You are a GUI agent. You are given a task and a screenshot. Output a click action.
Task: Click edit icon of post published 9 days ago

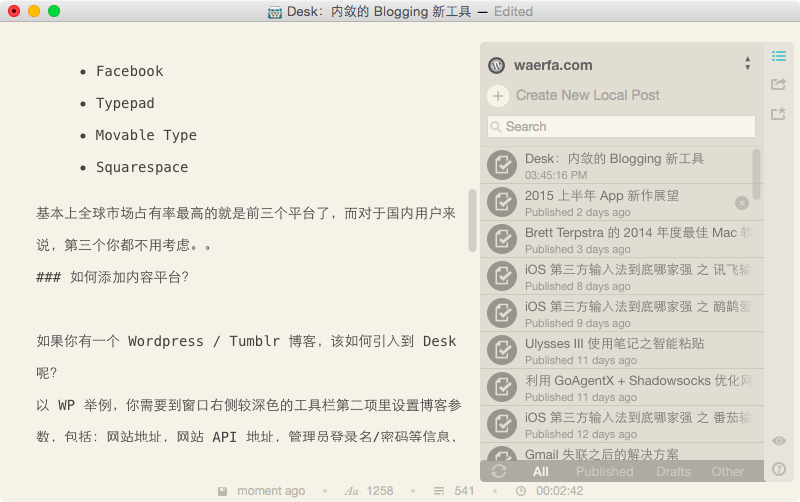(x=502, y=313)
